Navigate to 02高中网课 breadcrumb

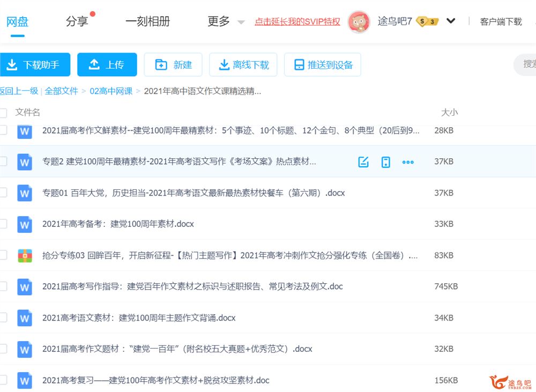111,91
